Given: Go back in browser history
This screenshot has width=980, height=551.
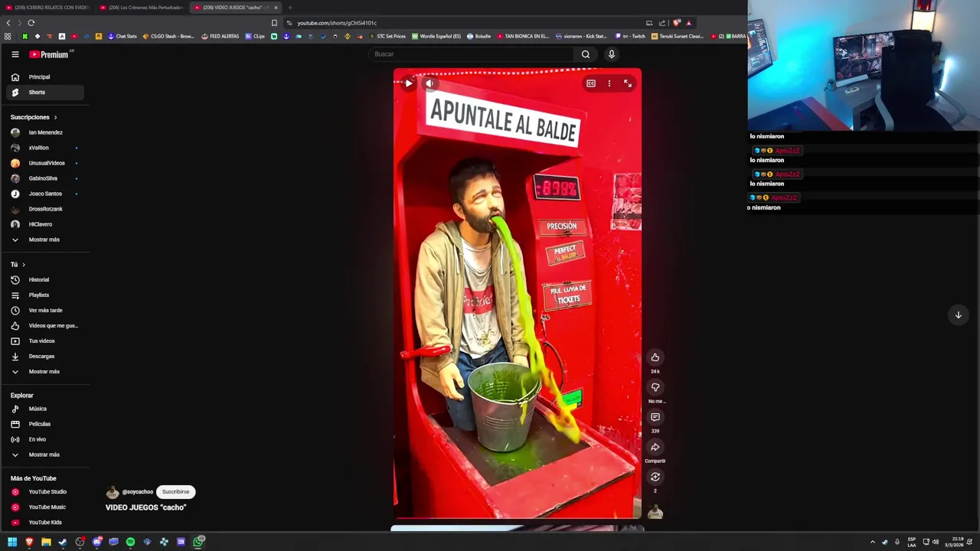Looking at the screenshot, I should pos(8,23).
